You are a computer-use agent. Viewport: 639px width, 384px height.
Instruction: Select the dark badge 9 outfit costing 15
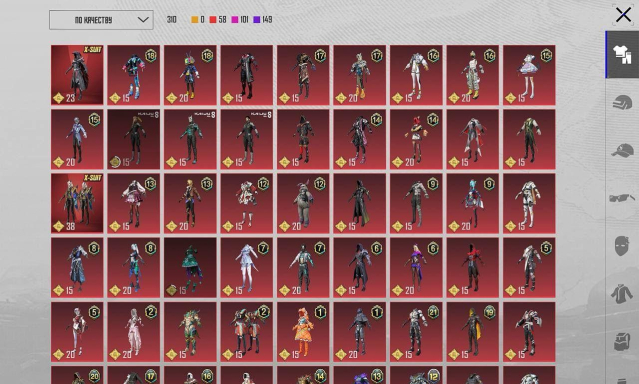(416, 203)
